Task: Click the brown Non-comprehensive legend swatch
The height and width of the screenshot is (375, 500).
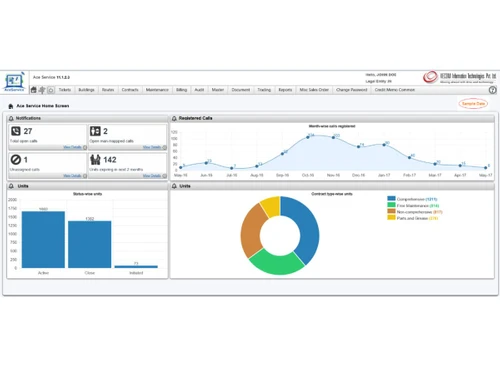Action: click(x=391, y=211)
